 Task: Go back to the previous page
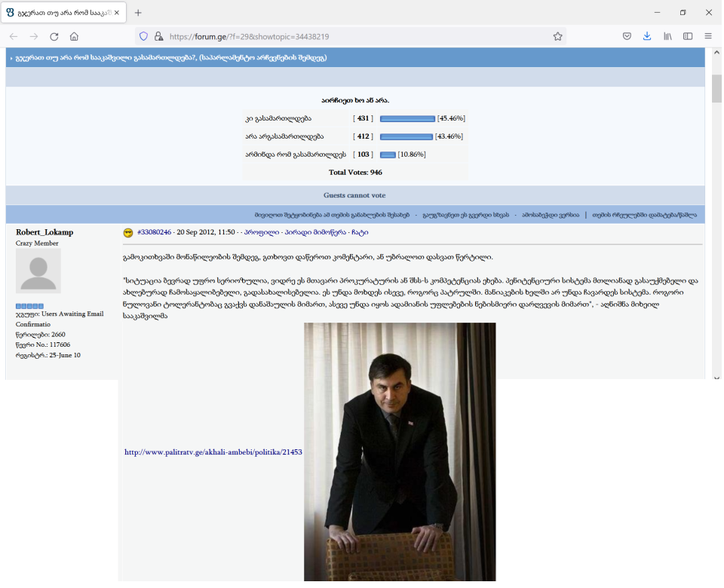(x=14, y=36)
